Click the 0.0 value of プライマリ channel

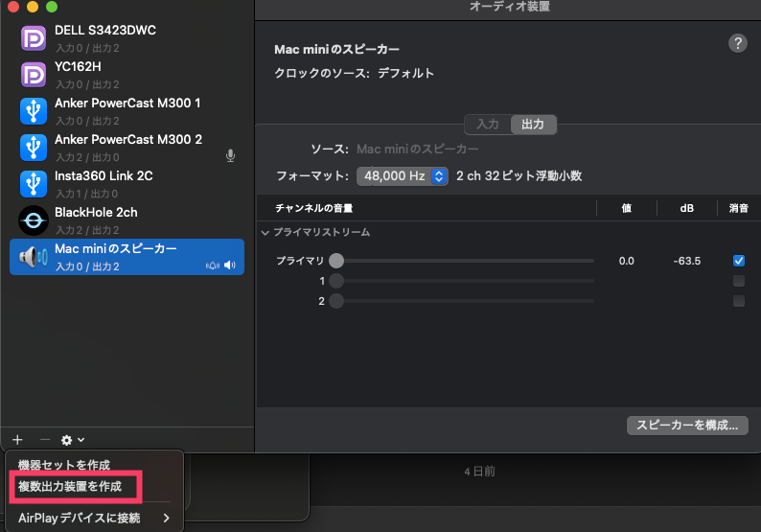click(x=626, y=261)
